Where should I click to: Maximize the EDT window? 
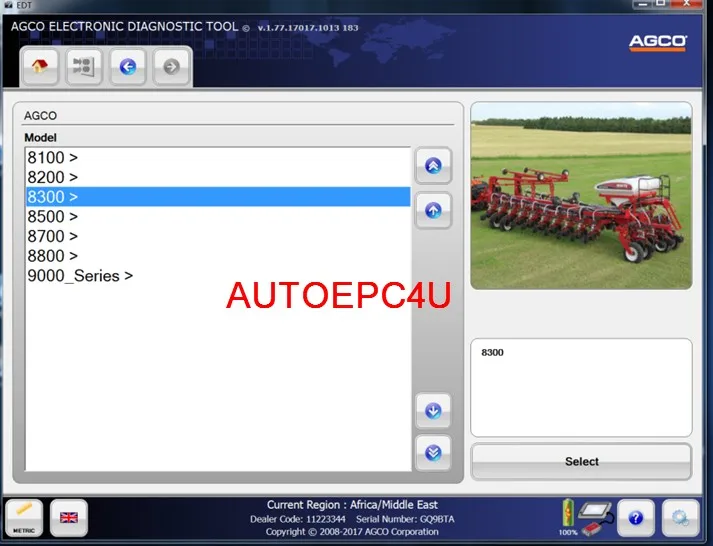coord(661,4)
